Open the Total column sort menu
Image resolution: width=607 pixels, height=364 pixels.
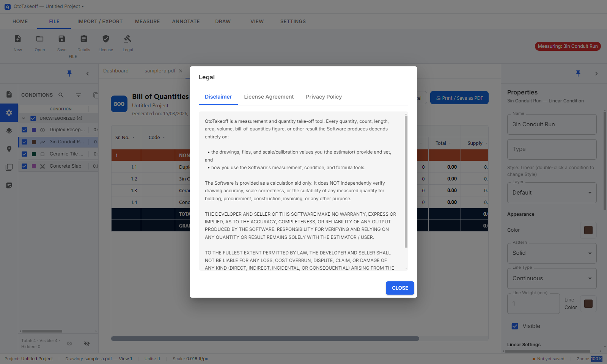click(450, 143)
